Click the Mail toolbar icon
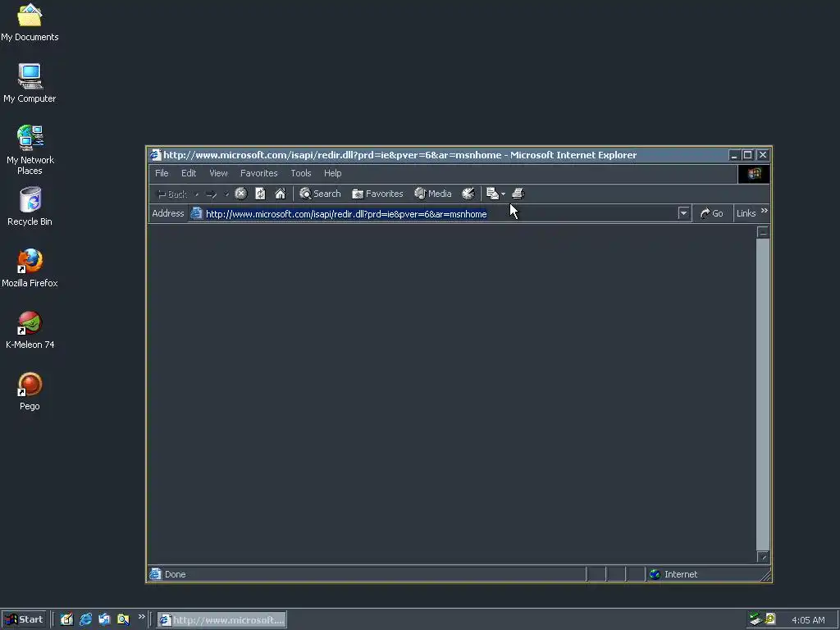This screenshot has width=840, height=630. tap(492, 194)
